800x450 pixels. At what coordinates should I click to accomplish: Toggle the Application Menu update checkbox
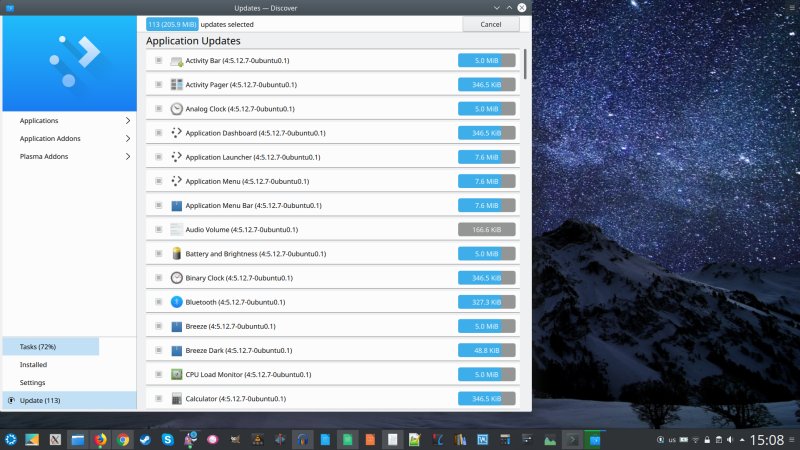159,181
